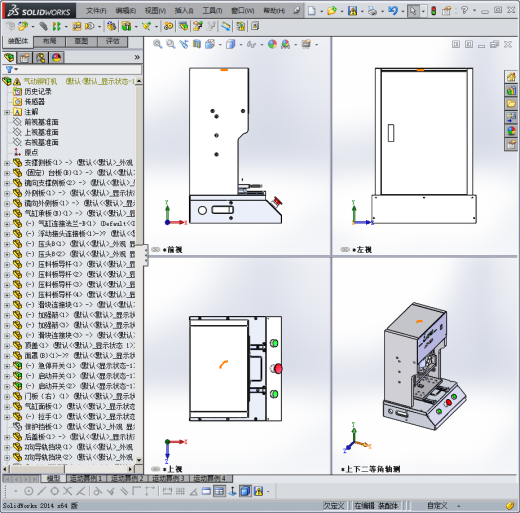
Task: Click the Linear component pattern icon
Action: pyautogui.click(x=57, y=26)
